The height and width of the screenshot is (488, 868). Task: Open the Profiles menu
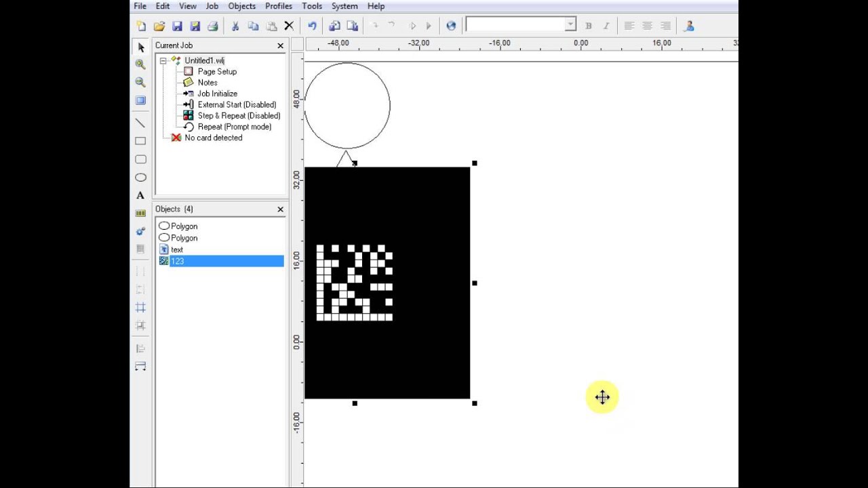point(279,6)
